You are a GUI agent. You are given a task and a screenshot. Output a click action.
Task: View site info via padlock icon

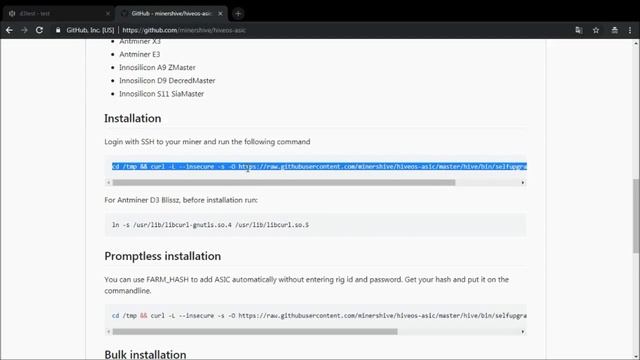(x=58, y=30)
